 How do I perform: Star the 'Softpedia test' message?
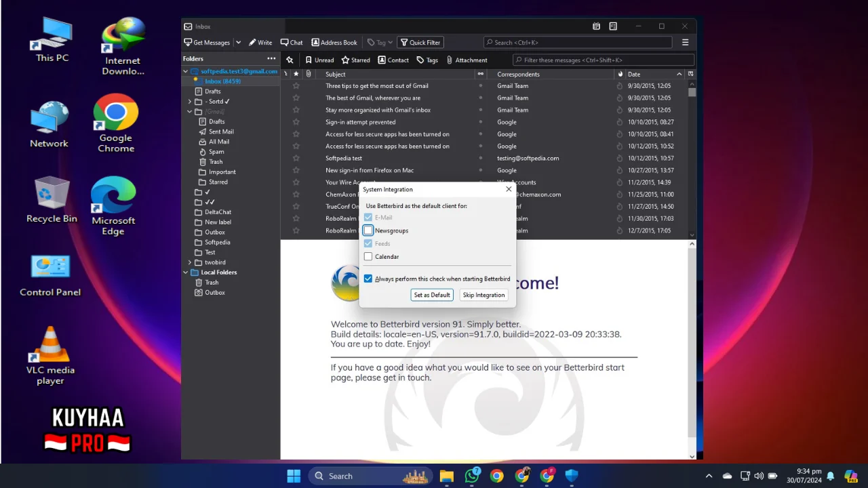coord(296,158)
